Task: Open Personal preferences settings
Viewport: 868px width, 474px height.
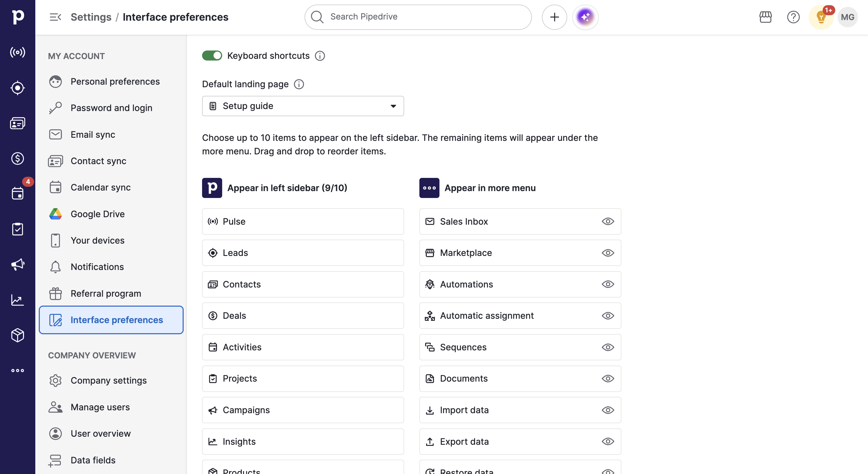Action: (x=111, y=81)
